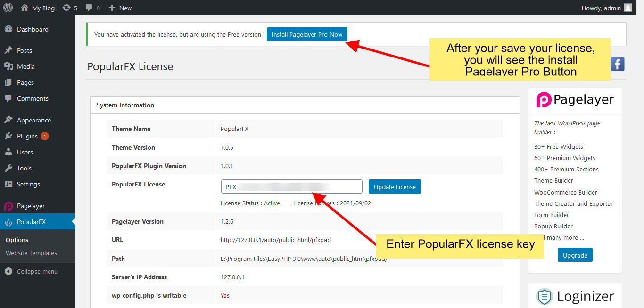The image size is (644, 308).
Task: Click the Update License button
Action: [395, 187]
